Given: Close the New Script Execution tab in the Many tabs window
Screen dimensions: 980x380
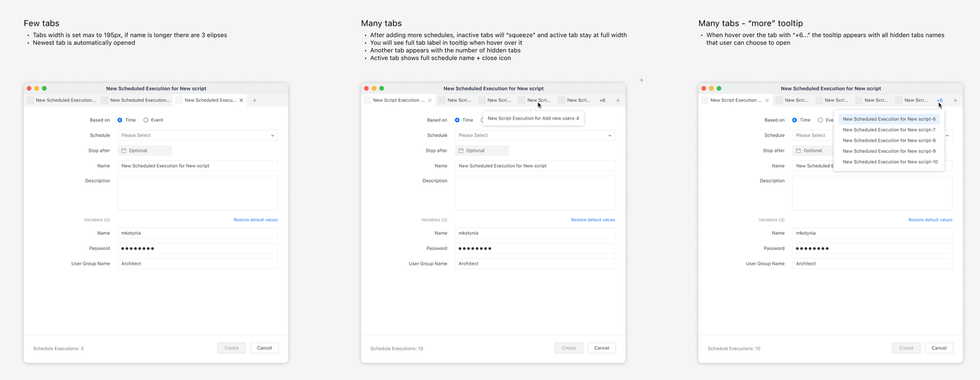Looking at the screenshot, I should (x=430, y=101).
